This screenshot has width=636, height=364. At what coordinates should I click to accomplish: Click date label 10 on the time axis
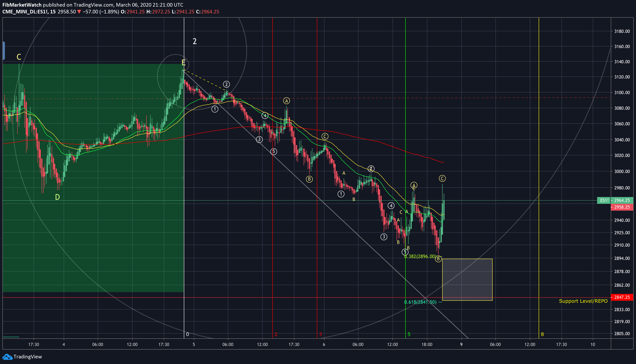point(593,345)
